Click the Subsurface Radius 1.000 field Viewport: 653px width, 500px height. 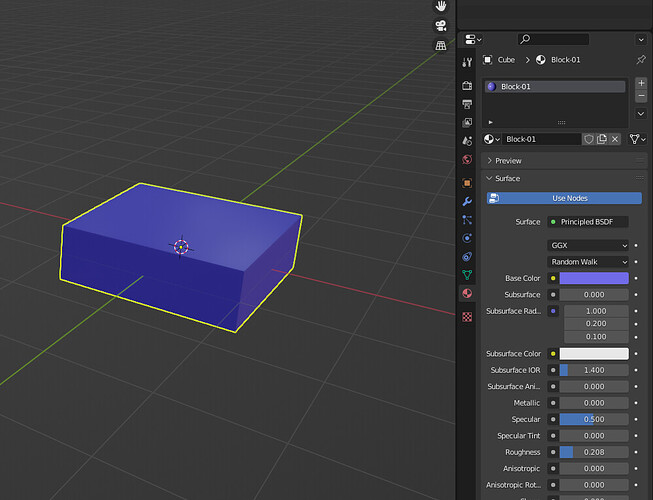tap(596, 311)
